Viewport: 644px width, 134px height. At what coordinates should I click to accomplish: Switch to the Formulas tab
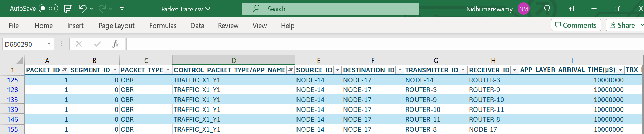[x=163, y=26]
